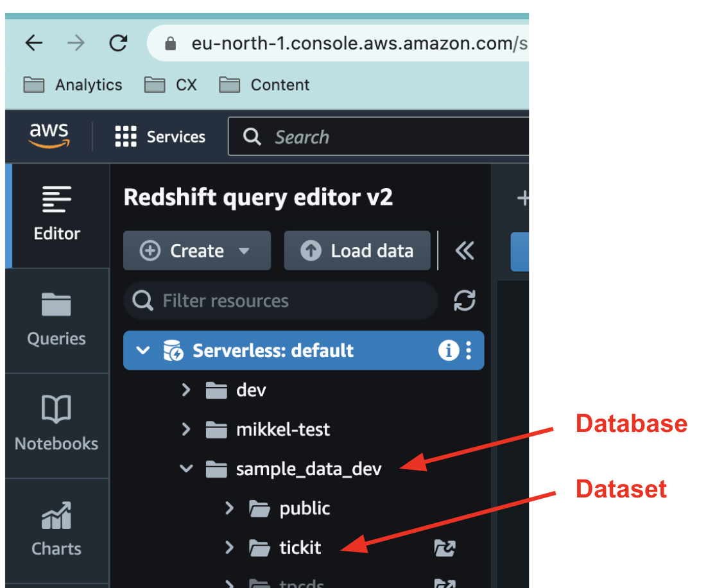Click the Filter resources search field

280,300
